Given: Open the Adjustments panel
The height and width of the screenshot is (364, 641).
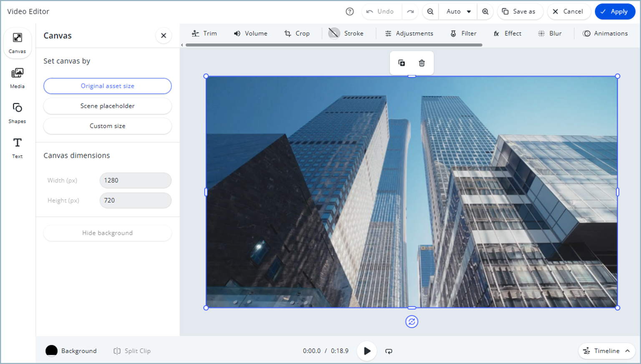Looking at the screenshot, I should click(x=409, y=33).
